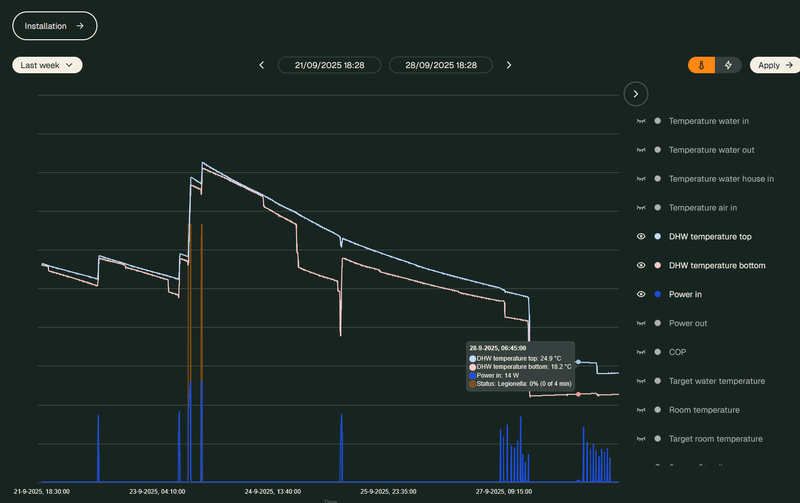Image resolution: width=800 pixels, height=503 pixels.
Task: Select the DHW temperature top label
Action: [710, 237]
